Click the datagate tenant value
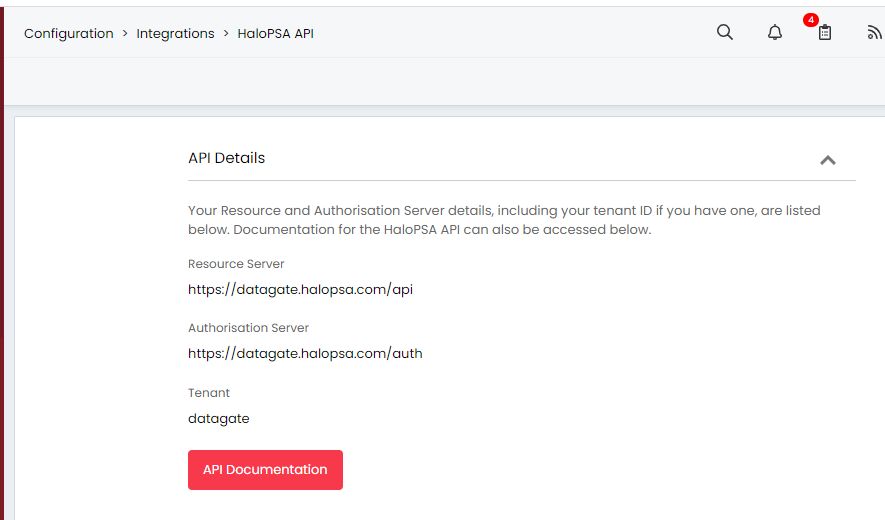This screenshot has height=520, width=885. (x=219, y=418)
